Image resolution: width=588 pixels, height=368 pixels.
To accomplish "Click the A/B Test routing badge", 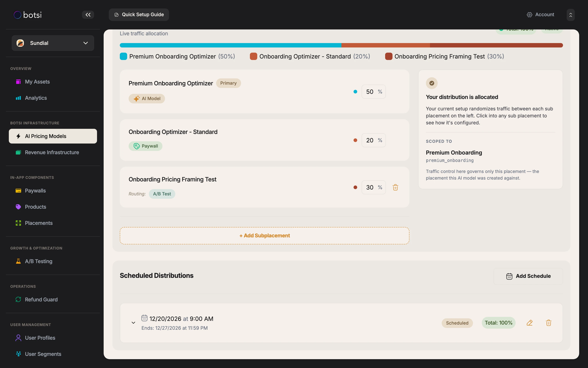I will coord(162,194).
